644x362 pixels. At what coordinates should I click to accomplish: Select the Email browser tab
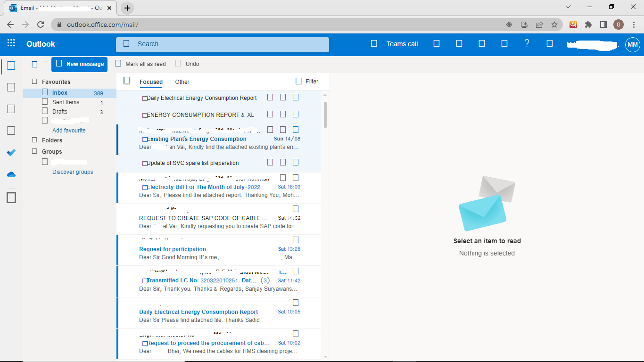pyautogui.click(x=60, y=8)
